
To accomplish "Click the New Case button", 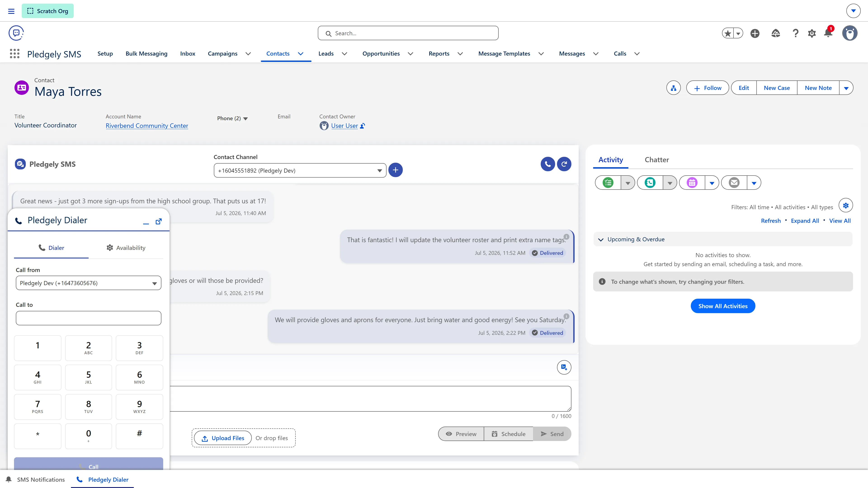I will (777, 88).
